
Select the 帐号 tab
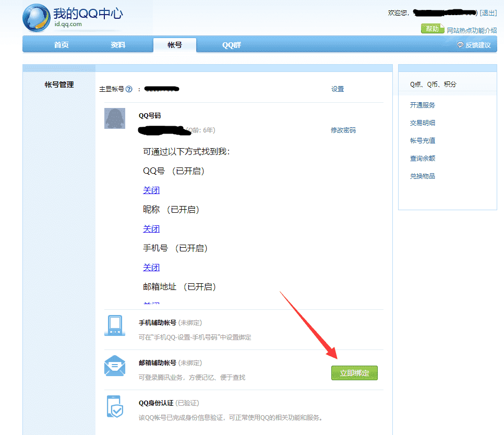point(175,45)
